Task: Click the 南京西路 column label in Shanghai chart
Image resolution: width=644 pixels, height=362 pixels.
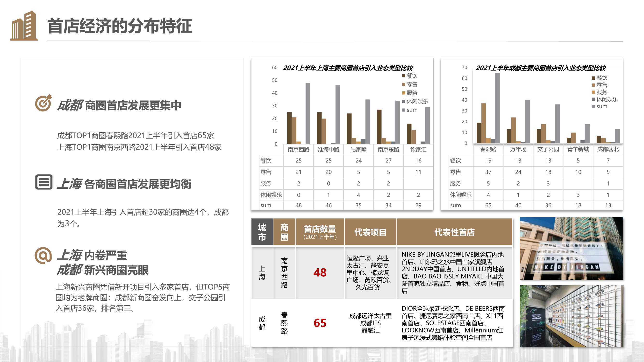Action: pyautogui.click(x=299, y=150)
